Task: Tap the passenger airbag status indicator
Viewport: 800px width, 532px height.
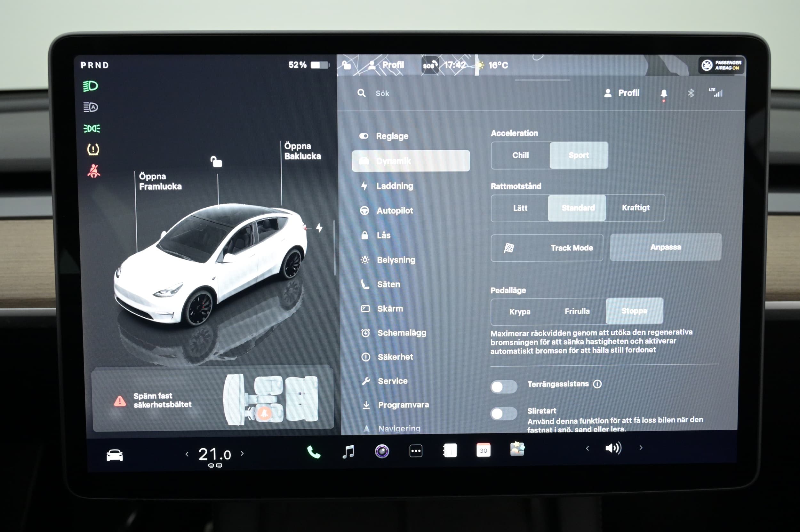Action: pos(721,65)
